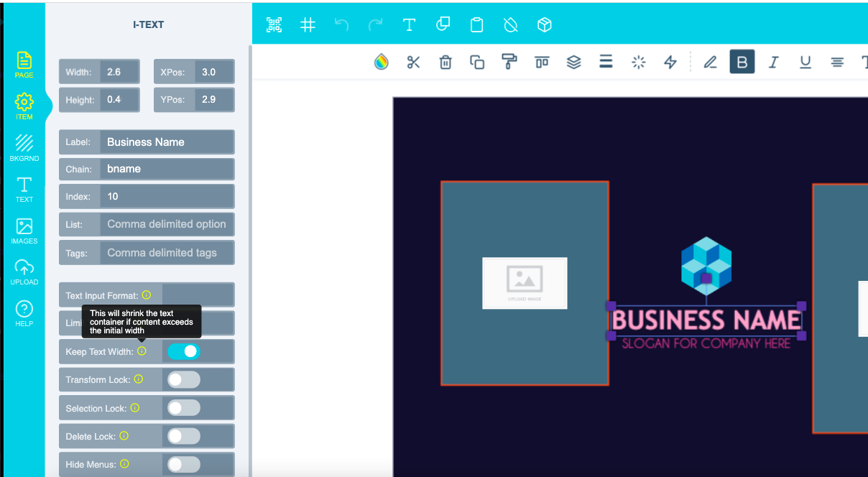Set text alignment to center

pos(837,62)
